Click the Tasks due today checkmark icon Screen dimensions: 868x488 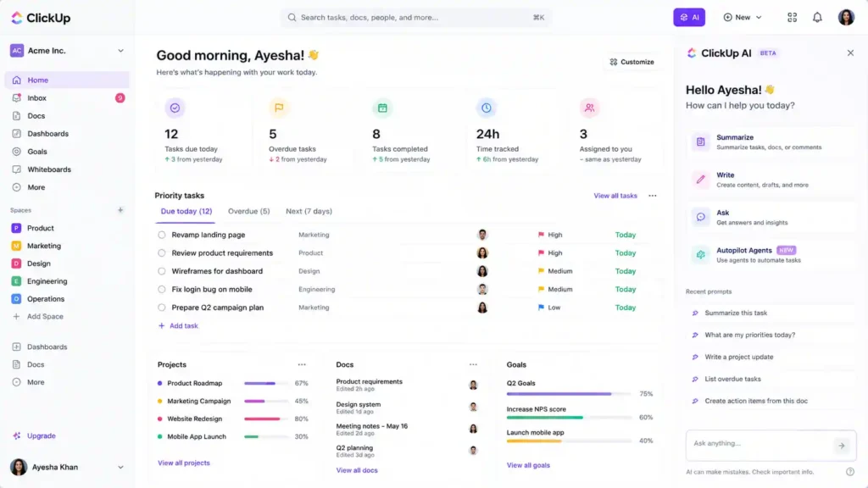pos(175,108)
